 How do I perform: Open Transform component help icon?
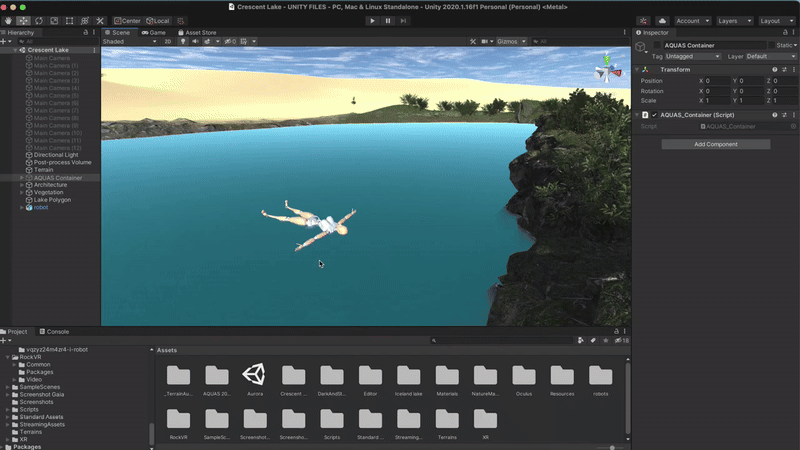[x=774, y=69]
